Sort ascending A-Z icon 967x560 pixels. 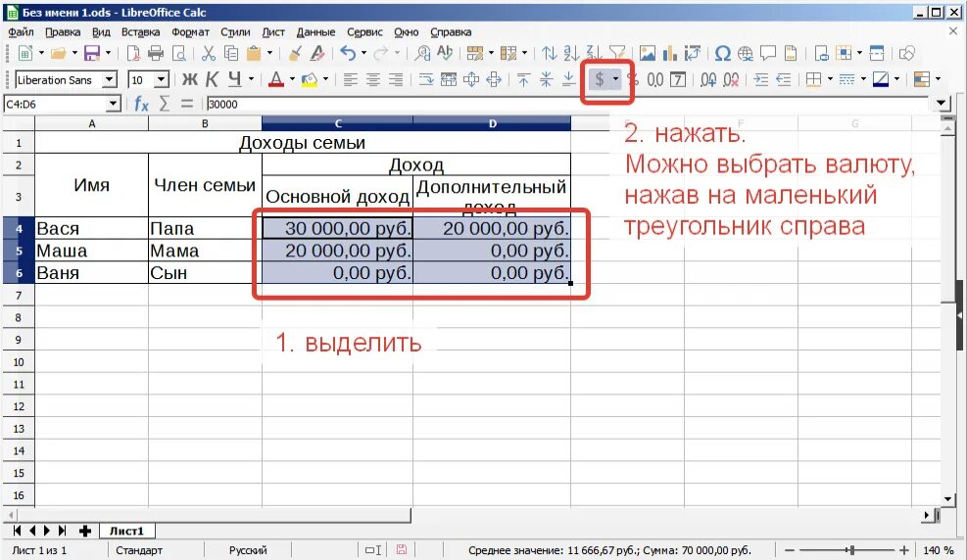pyautogui.click(x=572, y=54)
